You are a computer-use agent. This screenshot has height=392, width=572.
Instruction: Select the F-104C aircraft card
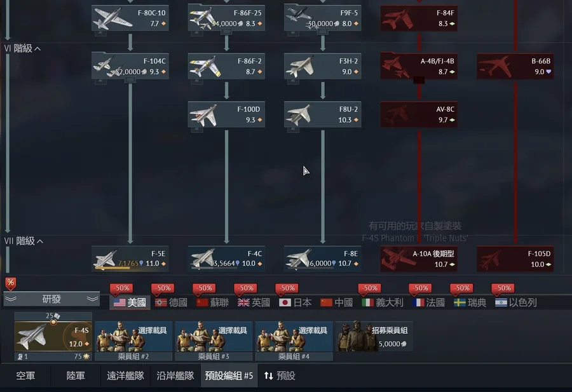130,66
